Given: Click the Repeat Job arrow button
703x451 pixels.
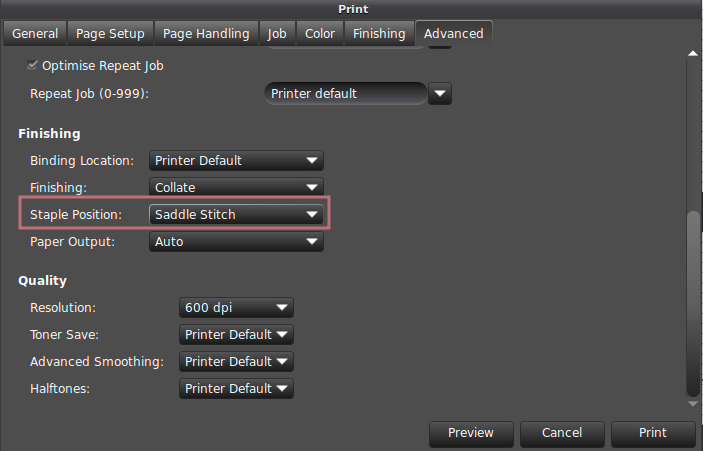Looking at the screenshot, I should click(441, 94).
